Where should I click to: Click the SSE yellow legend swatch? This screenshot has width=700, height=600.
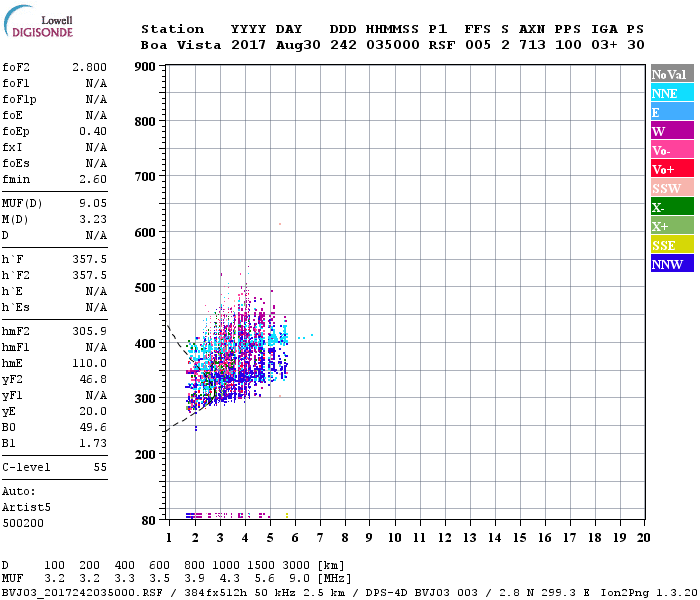(x=672, y=245)
